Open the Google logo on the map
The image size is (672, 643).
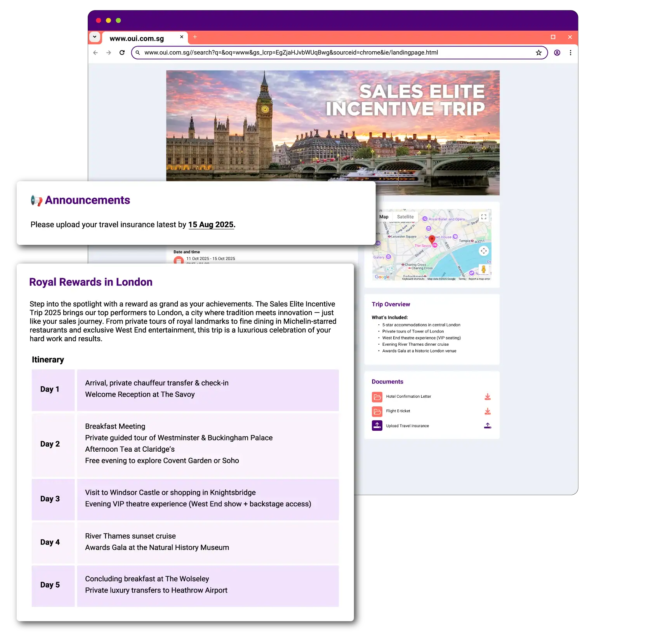tap(382, 277)
